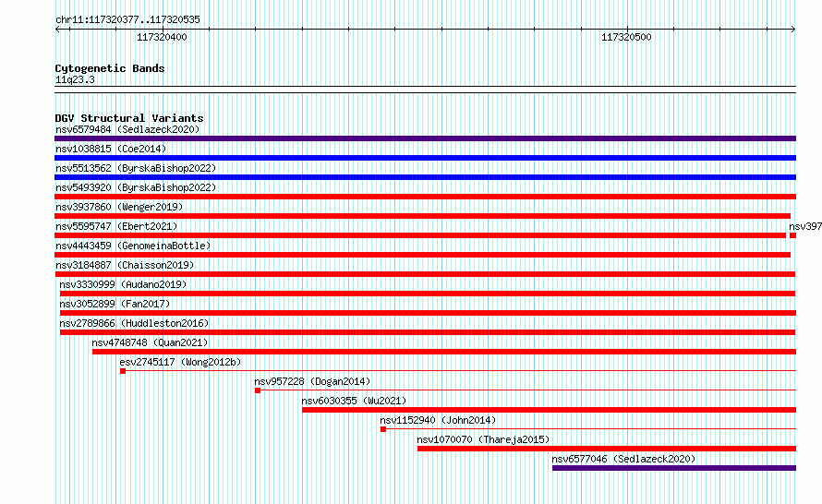Screen dimensions: 822x504
Task: Click the nsv3937860 (Wenger2019) label
Action: point(119,207)
